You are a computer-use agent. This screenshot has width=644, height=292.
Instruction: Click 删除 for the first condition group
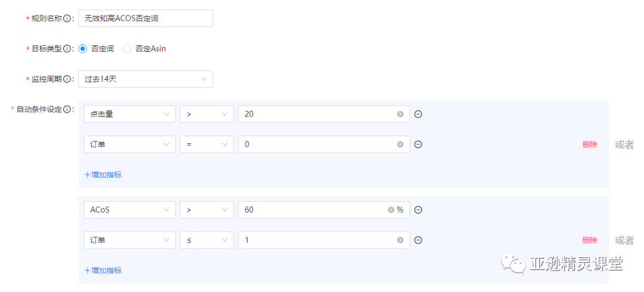pyautogui.click(x=589, y=145)
